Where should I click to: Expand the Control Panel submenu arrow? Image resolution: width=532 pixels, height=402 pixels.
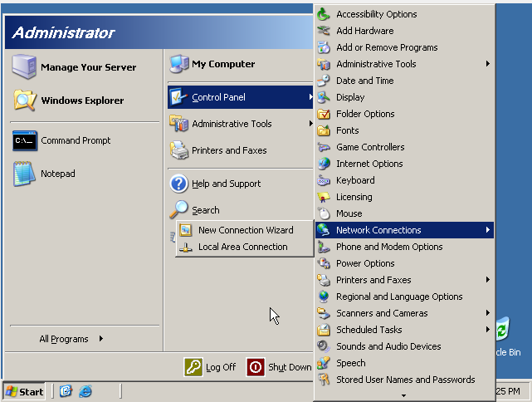coord(310,97)
